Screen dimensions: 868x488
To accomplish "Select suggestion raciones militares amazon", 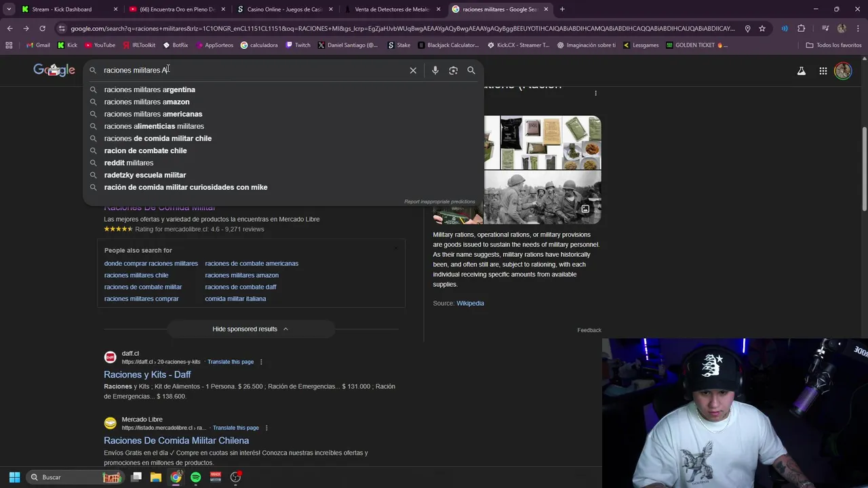I will pyautogui.click(x=283, y=102).
